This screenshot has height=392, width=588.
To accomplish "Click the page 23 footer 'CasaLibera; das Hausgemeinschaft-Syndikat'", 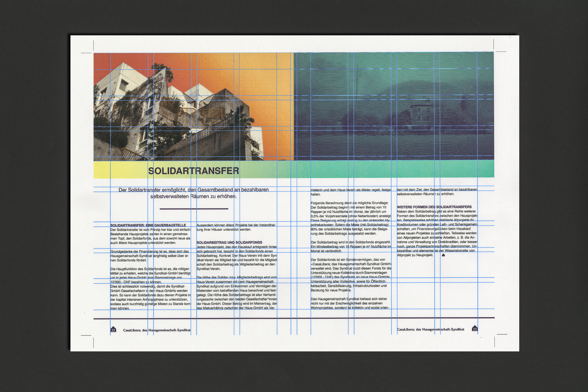I will point(431,329).
